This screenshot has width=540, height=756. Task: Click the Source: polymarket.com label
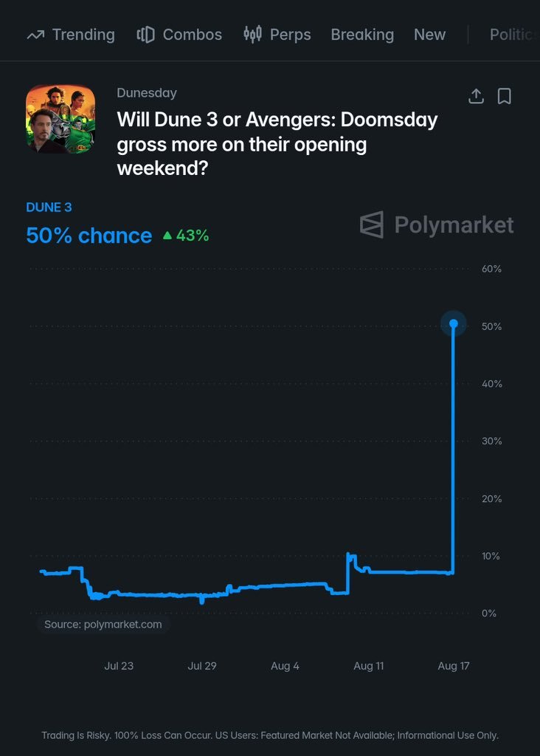pos(103,625)
